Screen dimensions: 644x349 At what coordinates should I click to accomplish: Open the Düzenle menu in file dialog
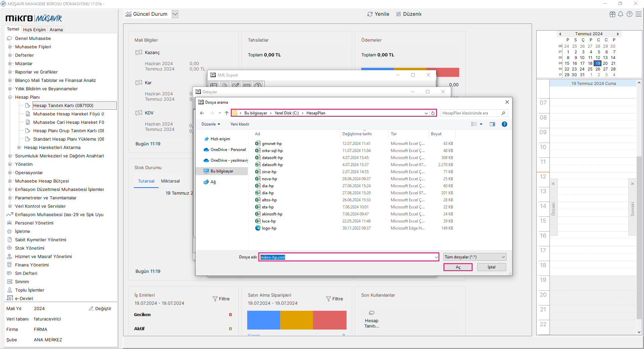click(x=211, y=124)
